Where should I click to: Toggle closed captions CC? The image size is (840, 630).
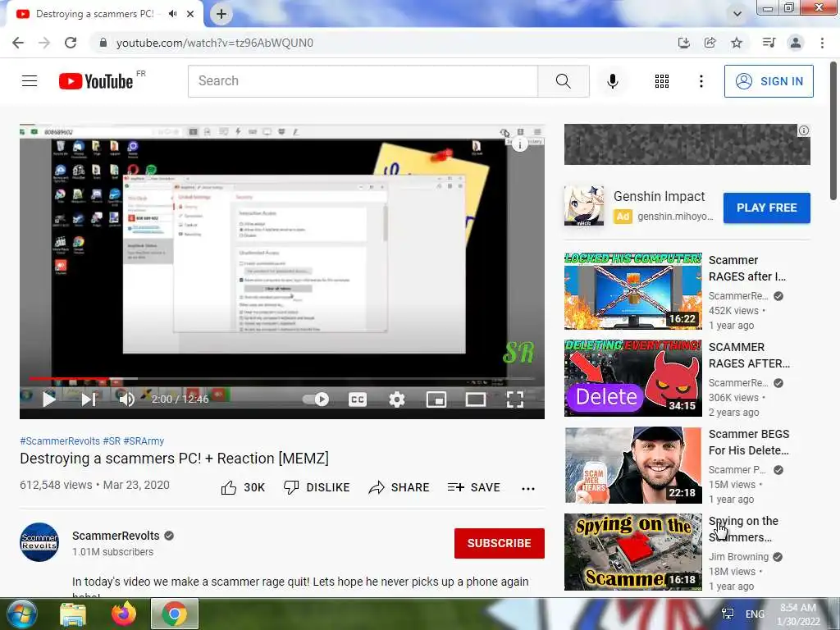[358, 399]
